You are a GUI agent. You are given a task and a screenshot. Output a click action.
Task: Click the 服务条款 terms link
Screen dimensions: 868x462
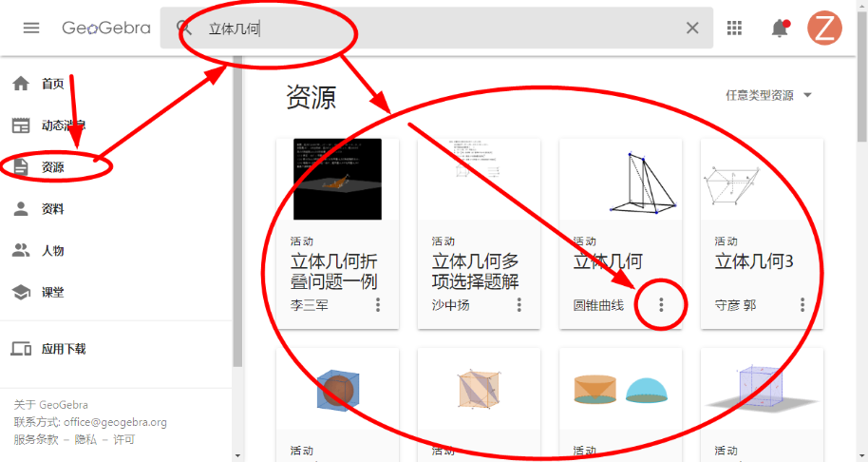point(36,439)
